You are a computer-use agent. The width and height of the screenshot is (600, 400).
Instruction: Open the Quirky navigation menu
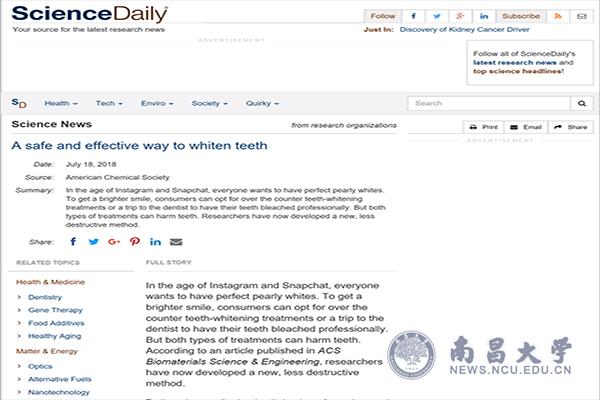pyautogui.click(x=263, y=103)
